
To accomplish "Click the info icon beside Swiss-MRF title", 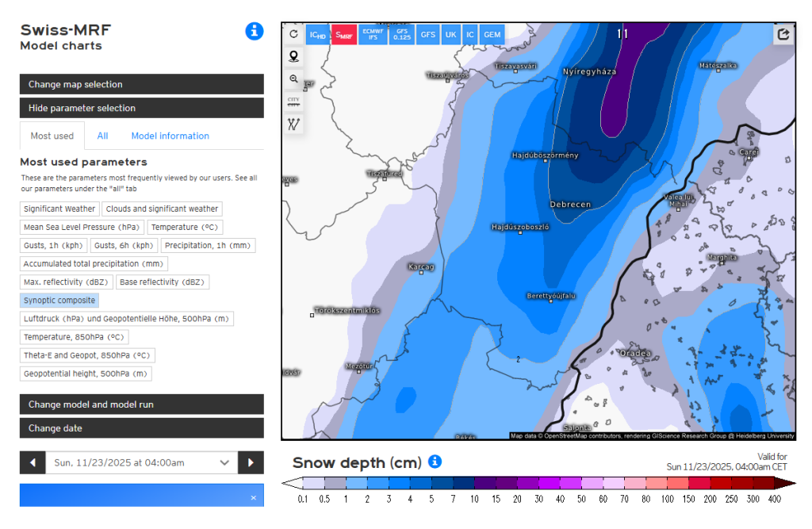I will coord(254,32).
